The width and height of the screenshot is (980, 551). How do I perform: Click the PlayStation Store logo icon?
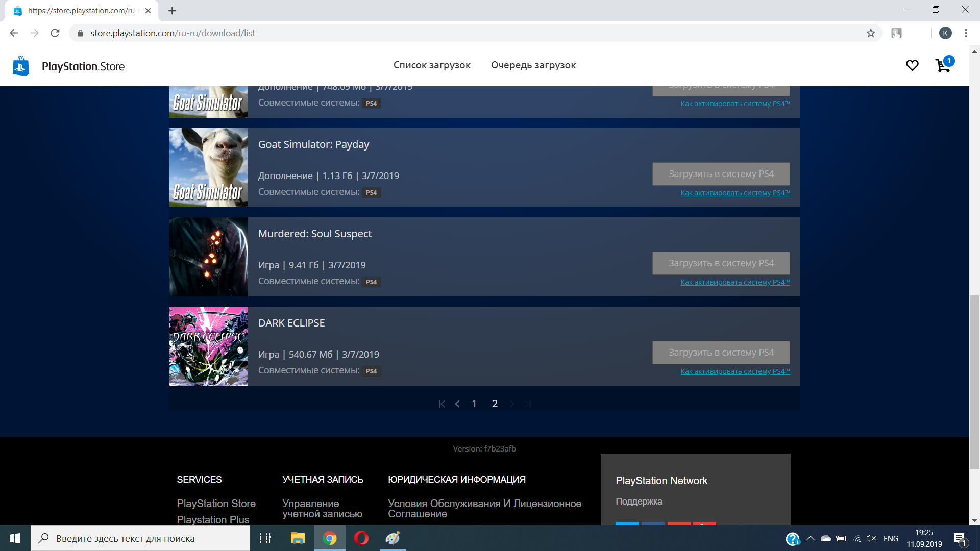[x=20, y=66]
